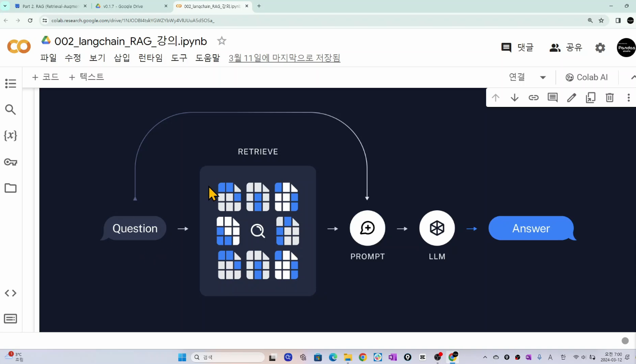636x364 pixels.
Task: Copy the link to this cell
Action: pos(533,98)
